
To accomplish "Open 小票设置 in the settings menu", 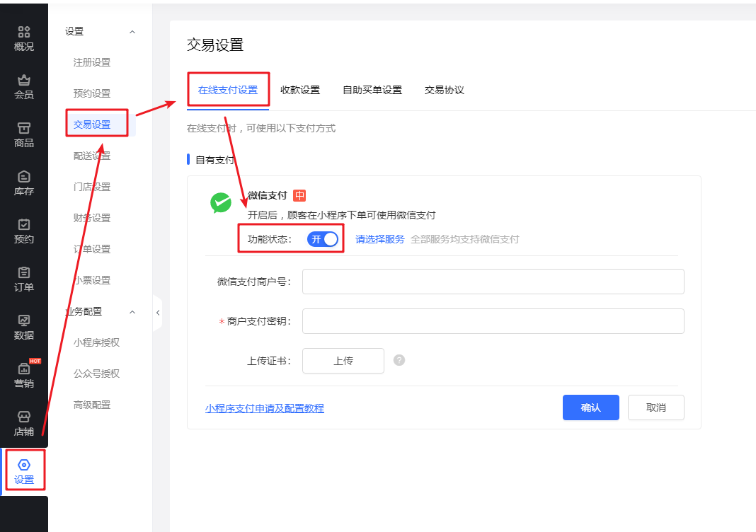I will (x=91, y=280).
